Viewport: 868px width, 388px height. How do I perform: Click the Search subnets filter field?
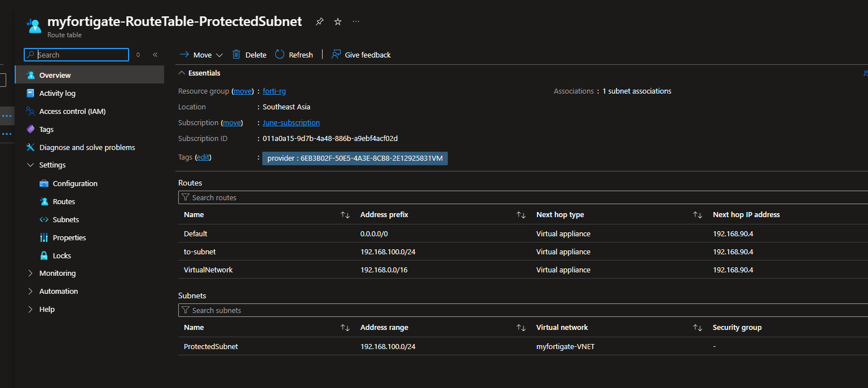pyautogui.click(x=523, y=310)
